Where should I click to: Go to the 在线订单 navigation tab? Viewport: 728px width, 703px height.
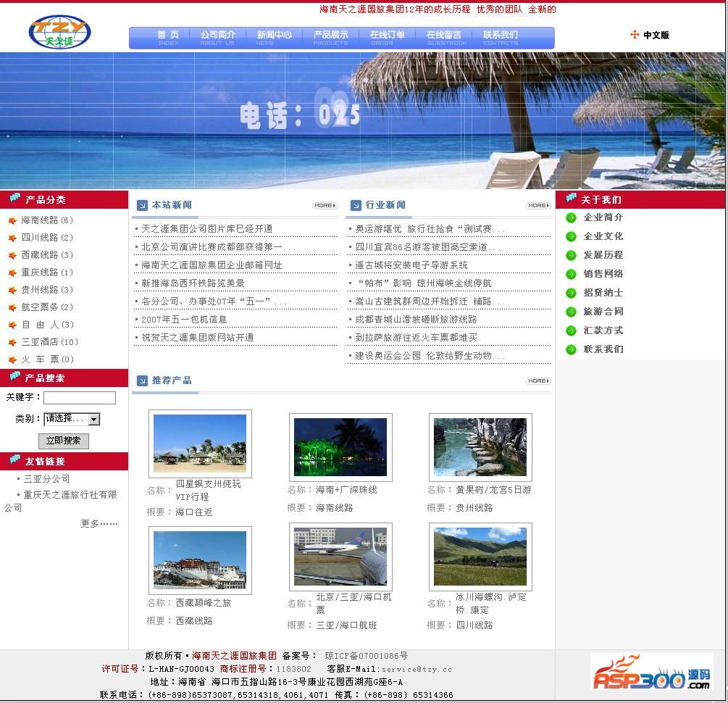[388, 35]
